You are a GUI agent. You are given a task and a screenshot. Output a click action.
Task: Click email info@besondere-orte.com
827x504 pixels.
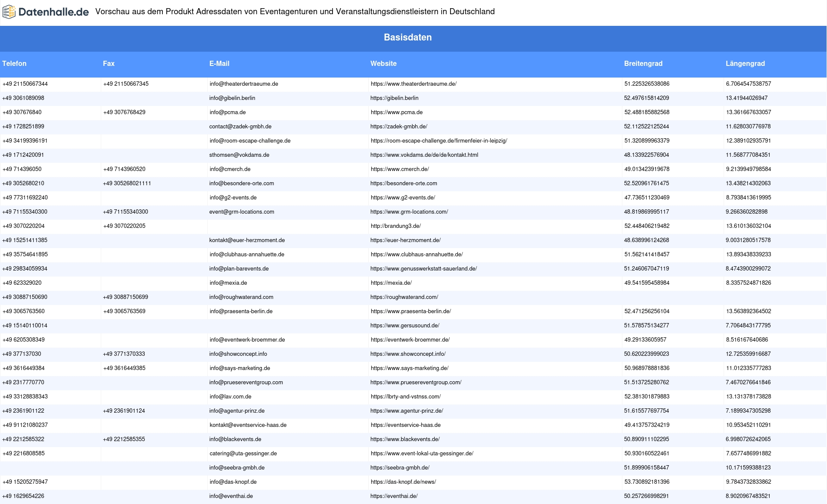click(x=242, y=184)
